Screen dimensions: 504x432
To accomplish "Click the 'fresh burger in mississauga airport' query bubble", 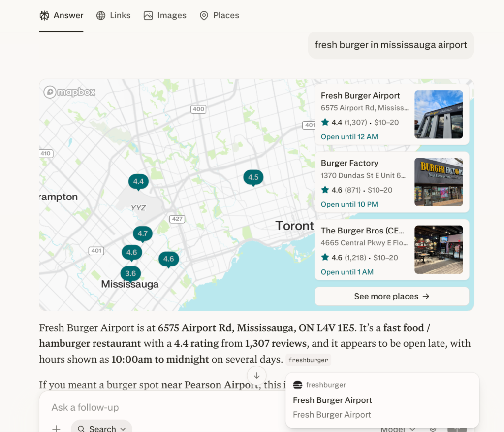I will click(391, 45).
